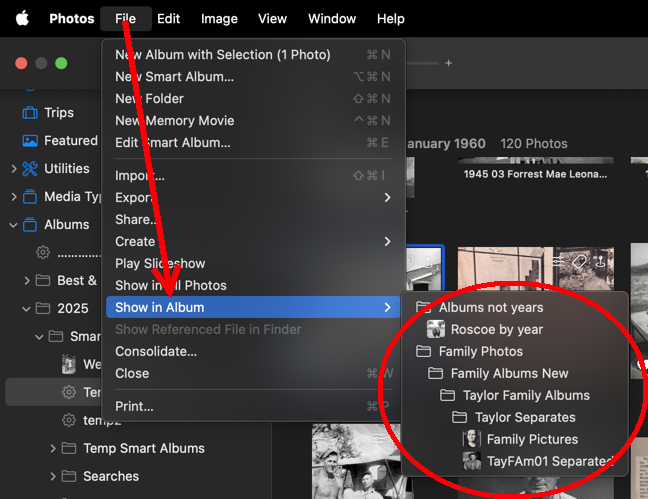The width and height of the screenshot is (648, 499).
Task: Select TayFAm01 Separated album
Action: (515, 461)
